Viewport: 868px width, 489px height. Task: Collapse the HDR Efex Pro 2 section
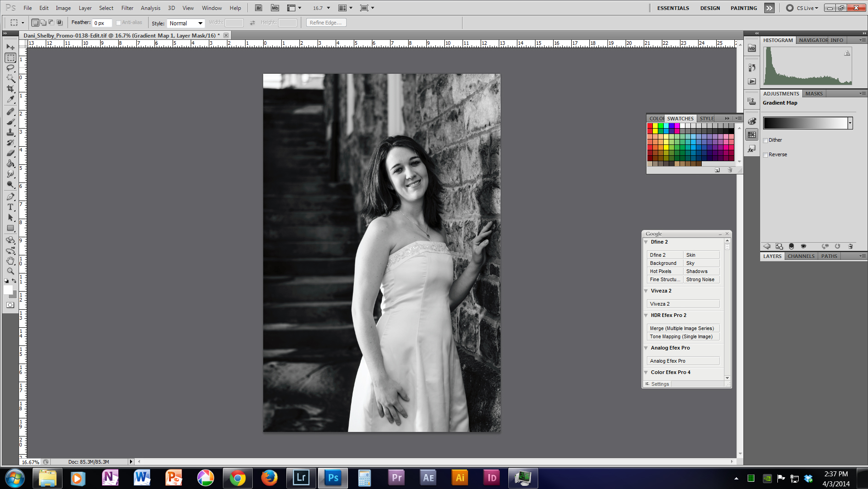tap(646, 316)
